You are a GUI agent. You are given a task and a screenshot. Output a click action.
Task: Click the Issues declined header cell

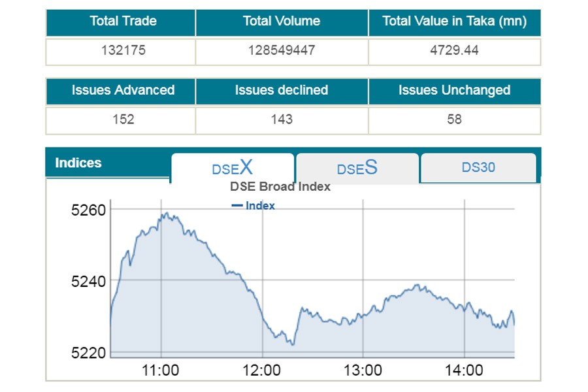[282, 90]
